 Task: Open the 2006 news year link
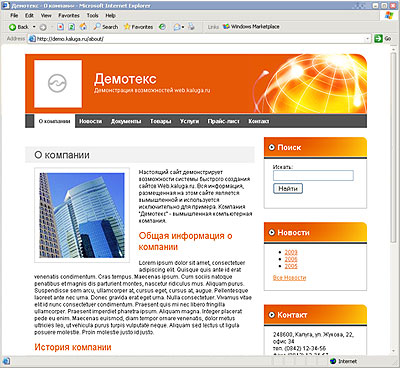pyautogui.click(x=291, y=259)
